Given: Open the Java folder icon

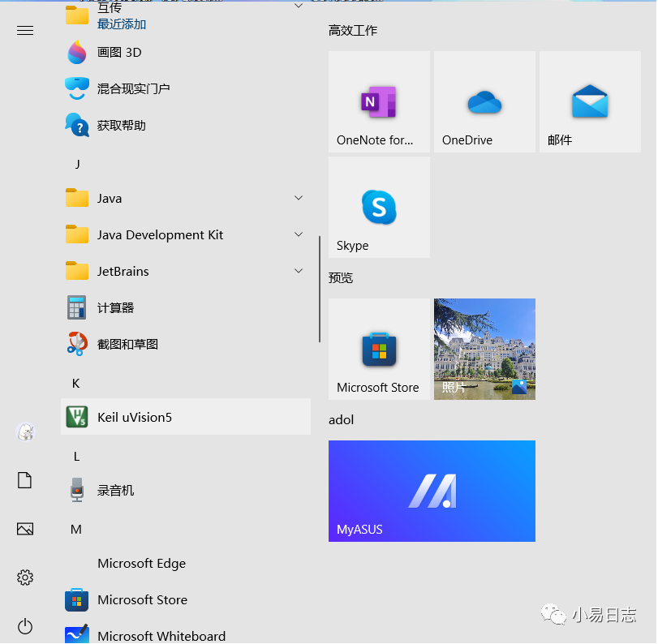Looking at the screenshot, I should pos(77,198).
